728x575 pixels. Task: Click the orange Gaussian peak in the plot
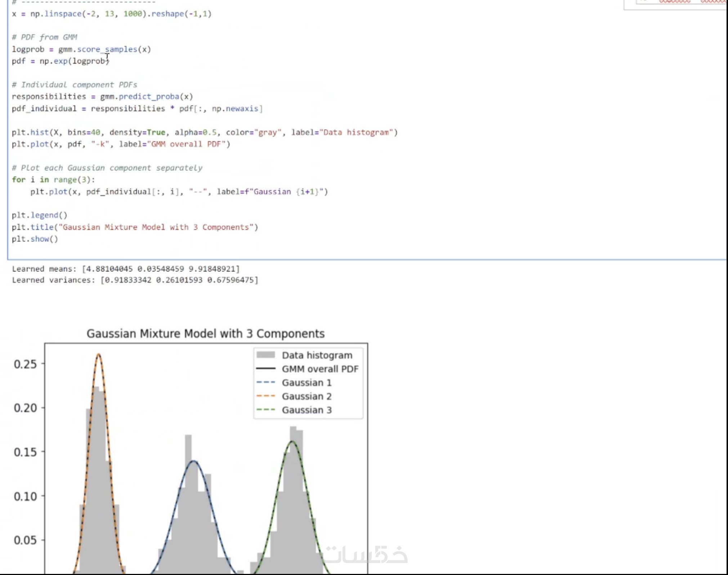99,355
